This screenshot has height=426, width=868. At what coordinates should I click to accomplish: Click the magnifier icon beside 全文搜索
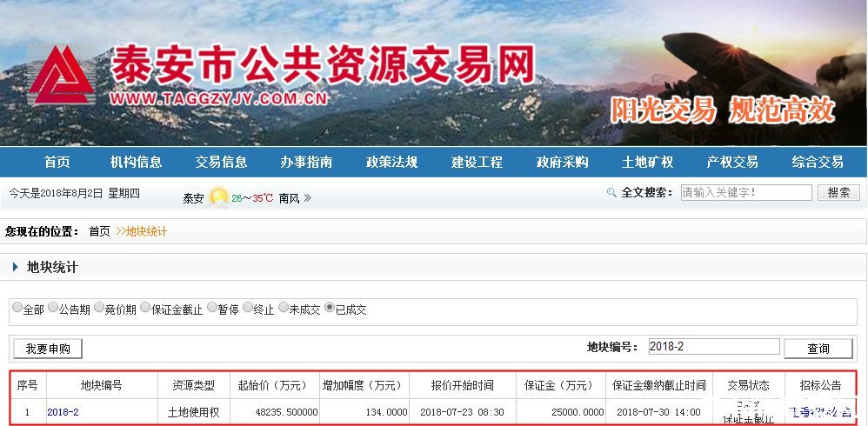tap(611, 192)
